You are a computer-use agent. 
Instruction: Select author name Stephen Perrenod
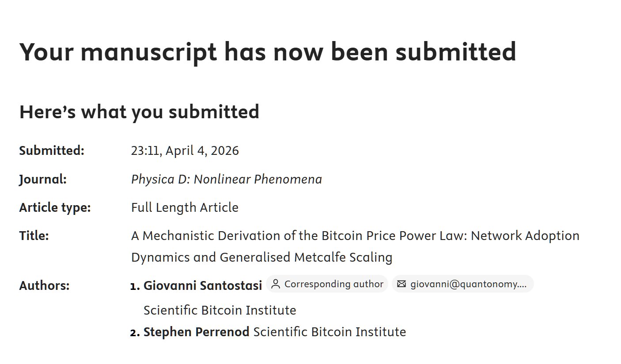point(197,332)
